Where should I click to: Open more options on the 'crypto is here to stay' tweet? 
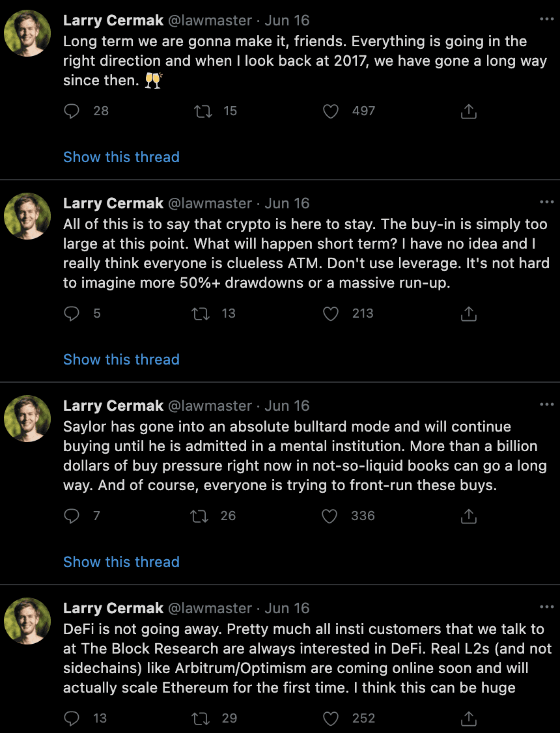click(x=546, y=202)
